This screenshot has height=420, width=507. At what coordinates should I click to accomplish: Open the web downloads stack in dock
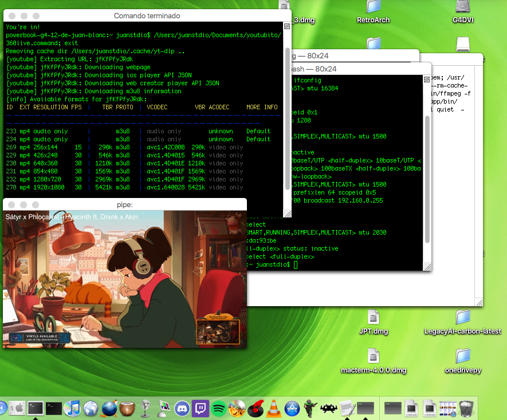click(x=448, y=408)
